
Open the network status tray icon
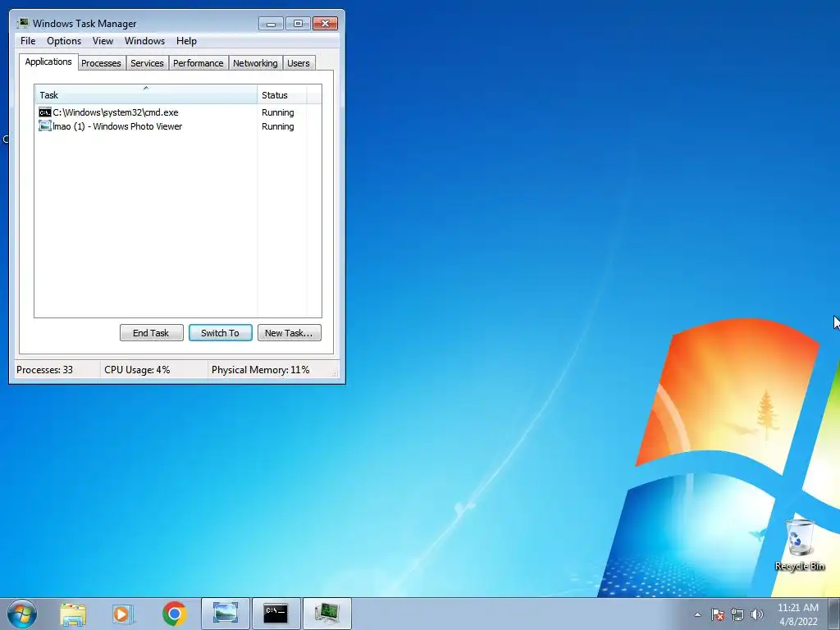pyautogui.click(x=737, y=614)
